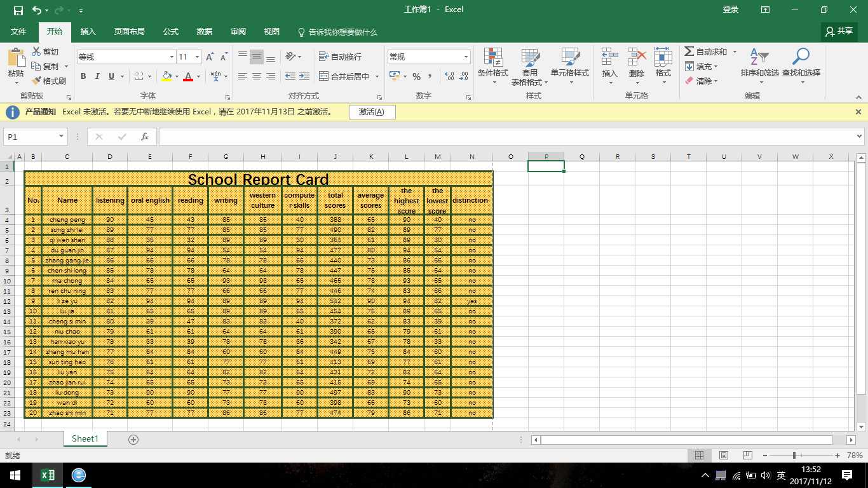Viewport: 868px width, 488px height.
Task: Click the 清除 clear button
Action: [702, 81]
